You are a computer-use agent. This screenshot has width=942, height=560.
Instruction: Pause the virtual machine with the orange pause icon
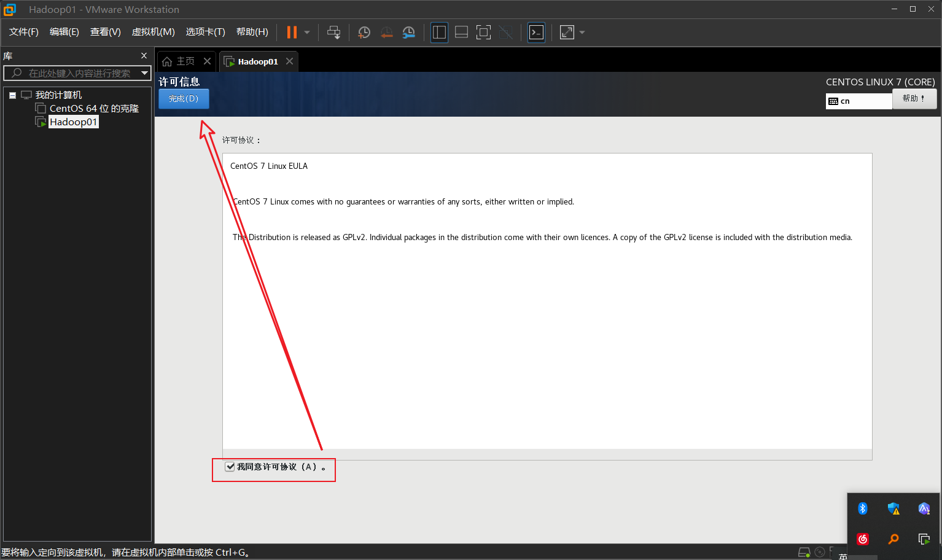tap(292, 32)
